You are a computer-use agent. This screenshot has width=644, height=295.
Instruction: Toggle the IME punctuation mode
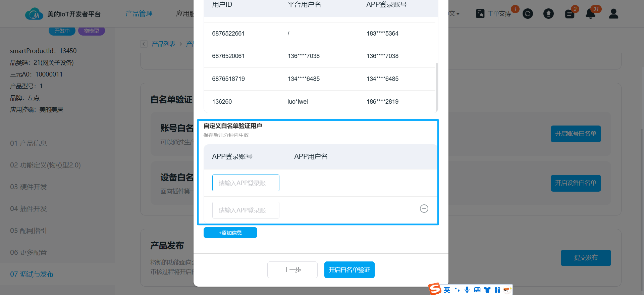457,290
